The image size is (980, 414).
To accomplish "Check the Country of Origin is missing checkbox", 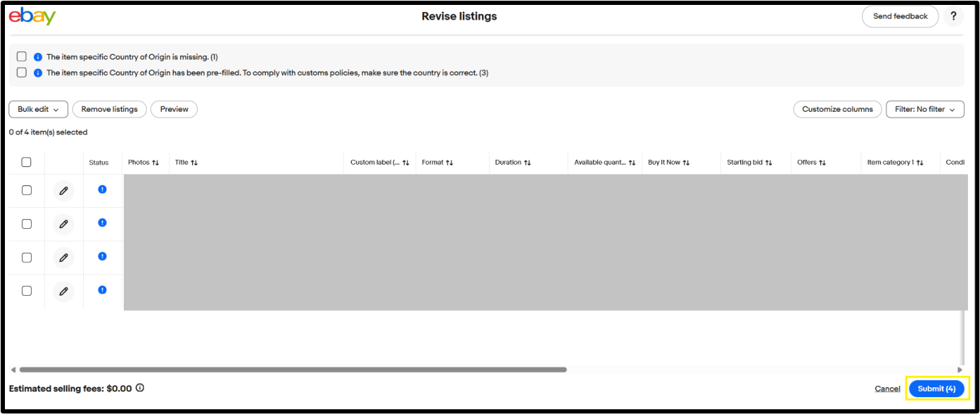I will point(22,56).
